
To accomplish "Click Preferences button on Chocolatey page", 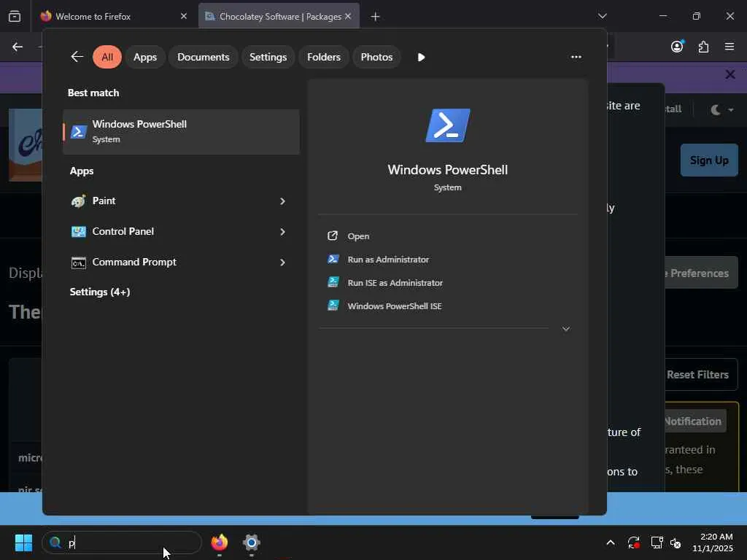I will (701, 273).
